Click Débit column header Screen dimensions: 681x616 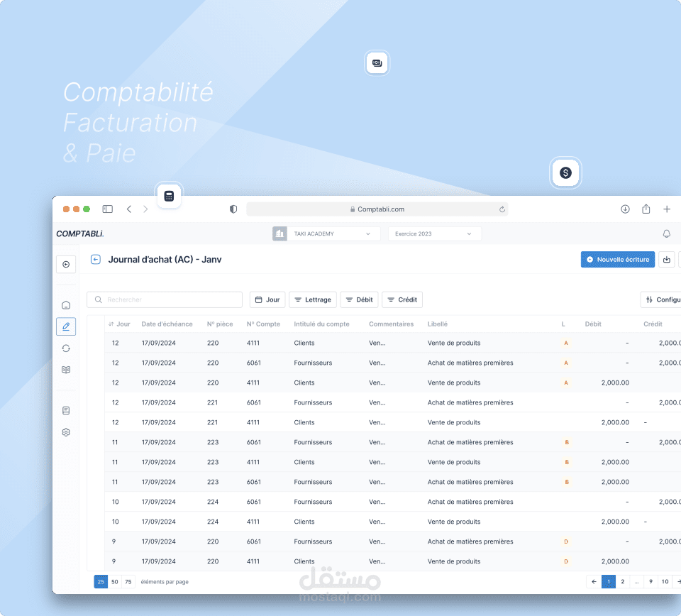click(593, 324)
